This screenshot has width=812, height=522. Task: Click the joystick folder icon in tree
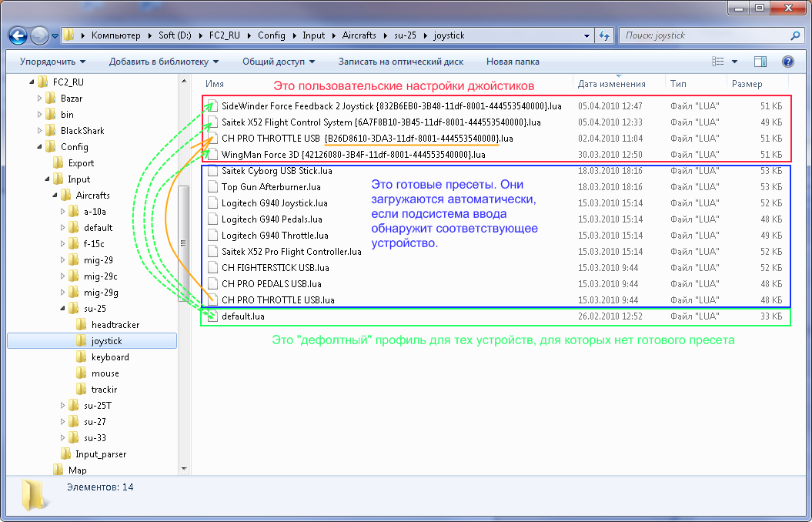click(82, 341)
